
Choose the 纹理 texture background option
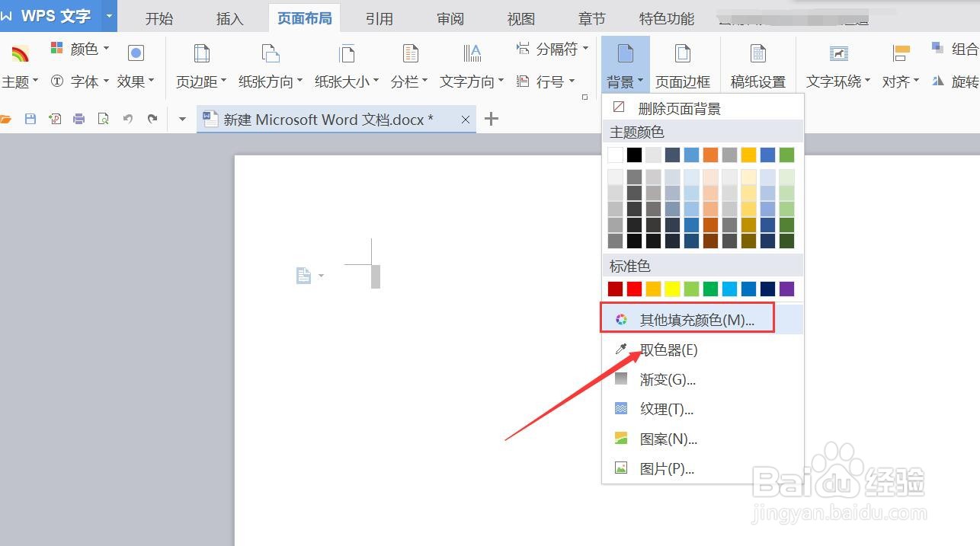(667, 409)
